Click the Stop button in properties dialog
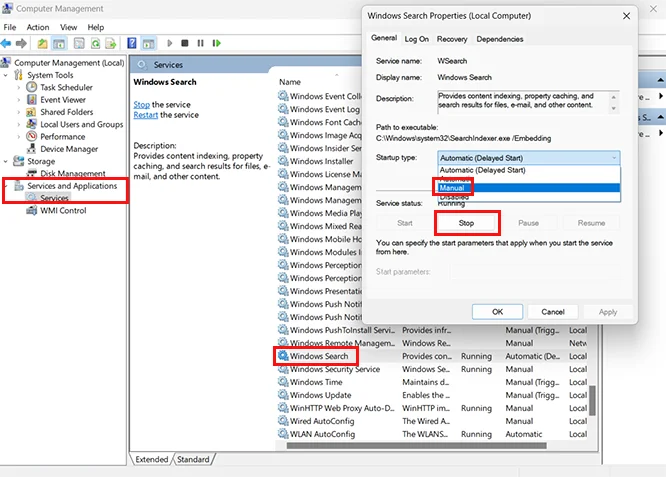666x477 pixels. (466, 223)
